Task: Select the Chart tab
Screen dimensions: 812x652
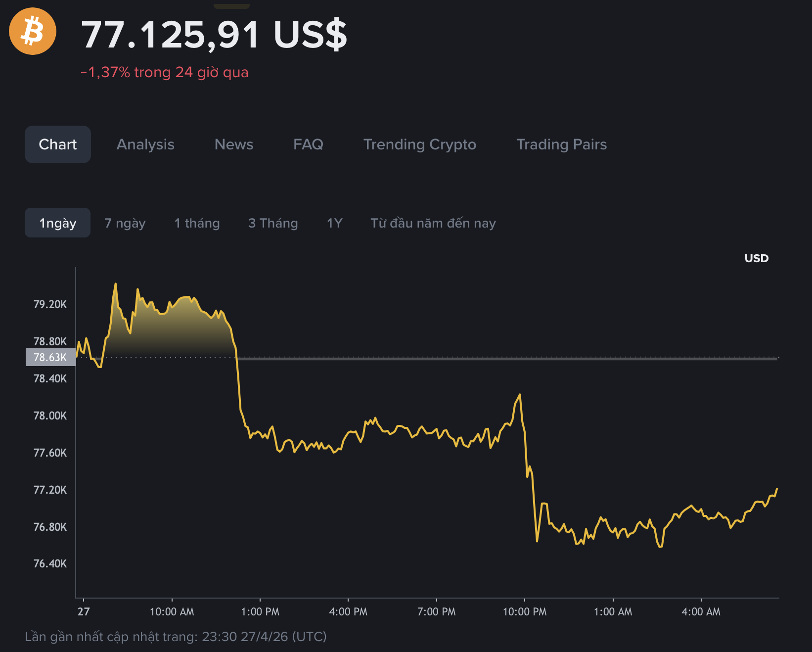Action: (x=57, y=144)
